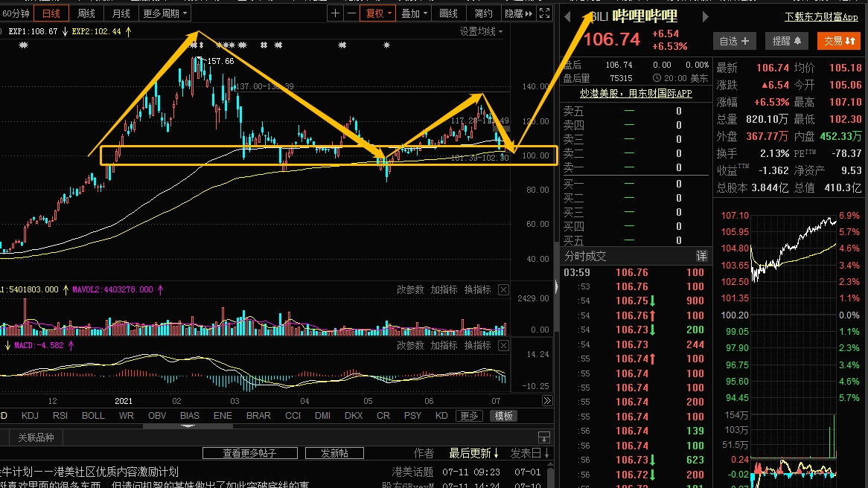Image resolution: width=868 pixels, height=488 pixels.
Task: Set a 提醒 price alert
Action: coord(787,41)
